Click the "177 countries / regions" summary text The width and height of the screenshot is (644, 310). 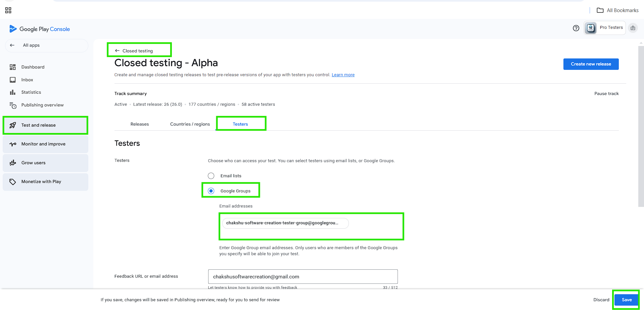click(x=212, y=104)
